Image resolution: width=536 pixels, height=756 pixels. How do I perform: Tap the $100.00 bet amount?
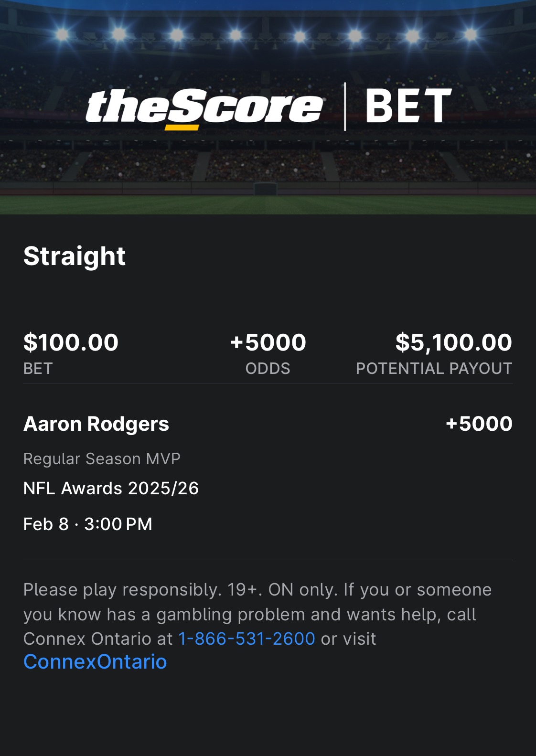71,342
